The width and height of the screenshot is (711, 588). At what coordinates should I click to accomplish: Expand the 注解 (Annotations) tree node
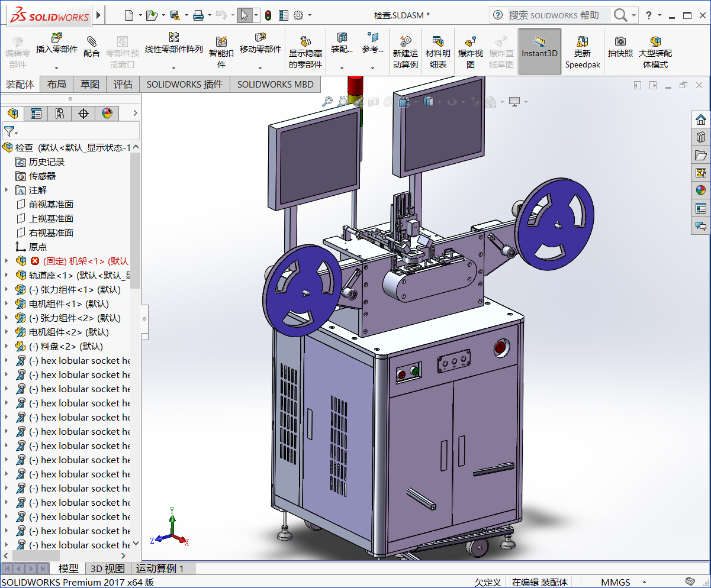tap(7, 190)
